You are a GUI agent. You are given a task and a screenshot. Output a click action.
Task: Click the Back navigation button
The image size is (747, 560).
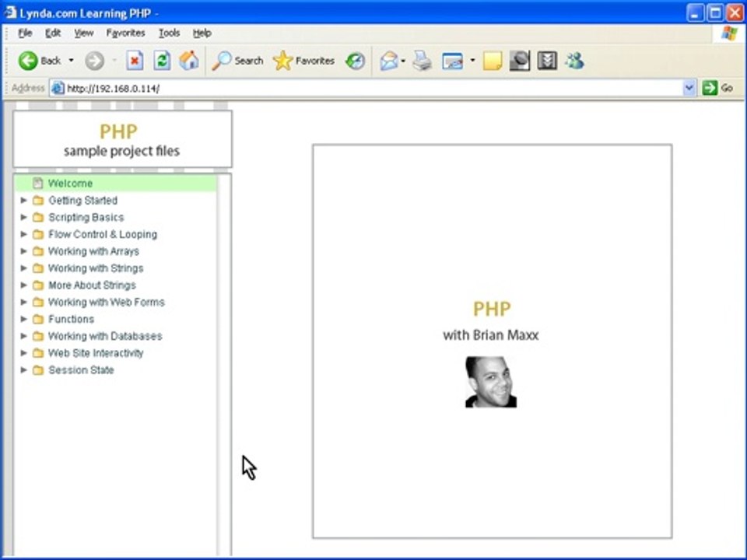coord(40,61)
